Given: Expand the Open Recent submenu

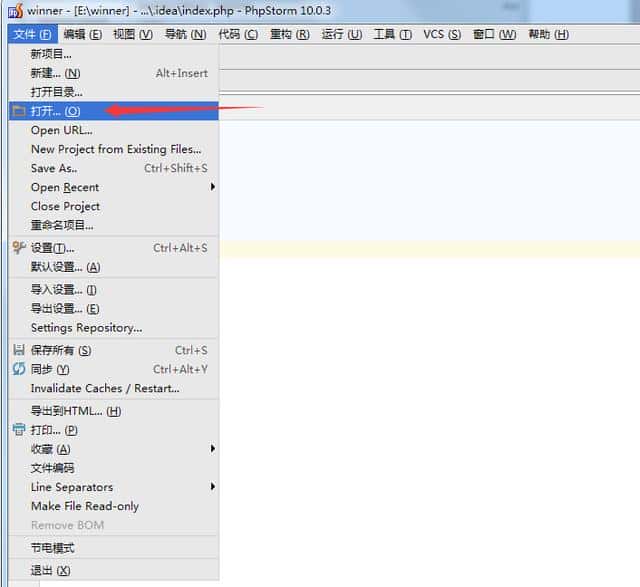Looking at the screenshot, I should (x=113, y=187).
